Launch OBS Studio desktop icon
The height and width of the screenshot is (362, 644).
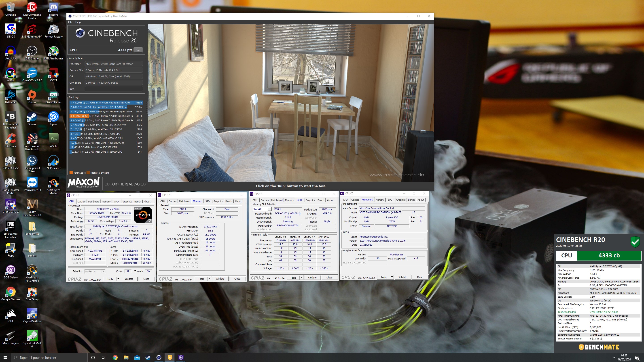(x=32, y=53)
